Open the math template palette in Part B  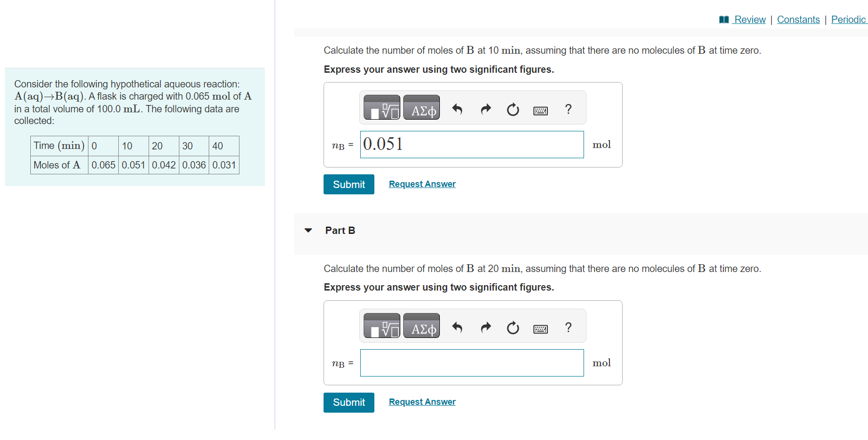click(x=382, y=325)
